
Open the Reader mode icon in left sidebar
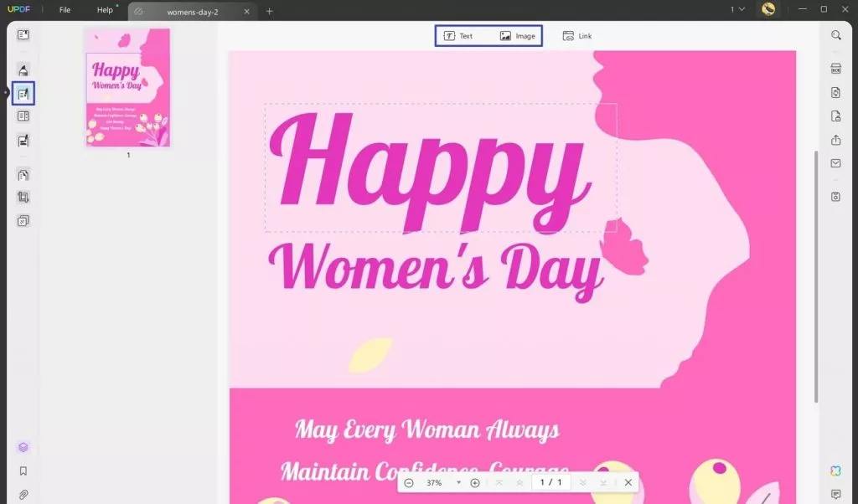(x=23, y=35)
